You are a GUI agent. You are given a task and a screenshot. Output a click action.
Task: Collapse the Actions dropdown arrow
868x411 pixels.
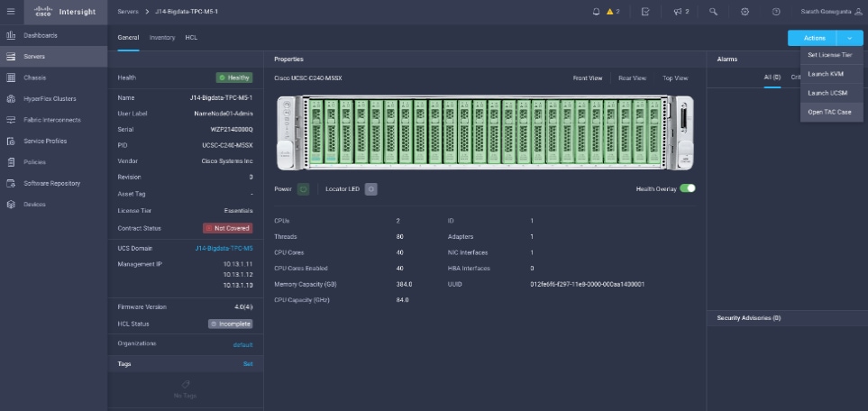[x=849, y=38]
